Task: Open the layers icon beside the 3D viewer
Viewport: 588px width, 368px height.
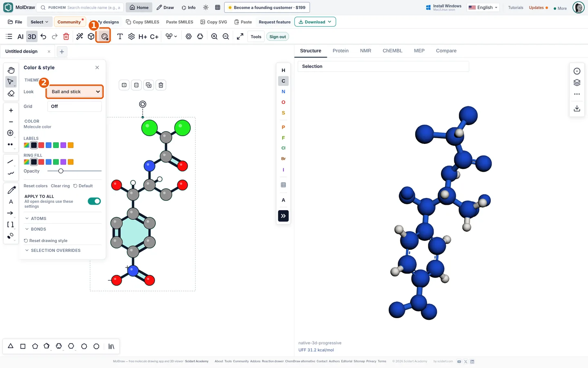Action: [577, 83]
